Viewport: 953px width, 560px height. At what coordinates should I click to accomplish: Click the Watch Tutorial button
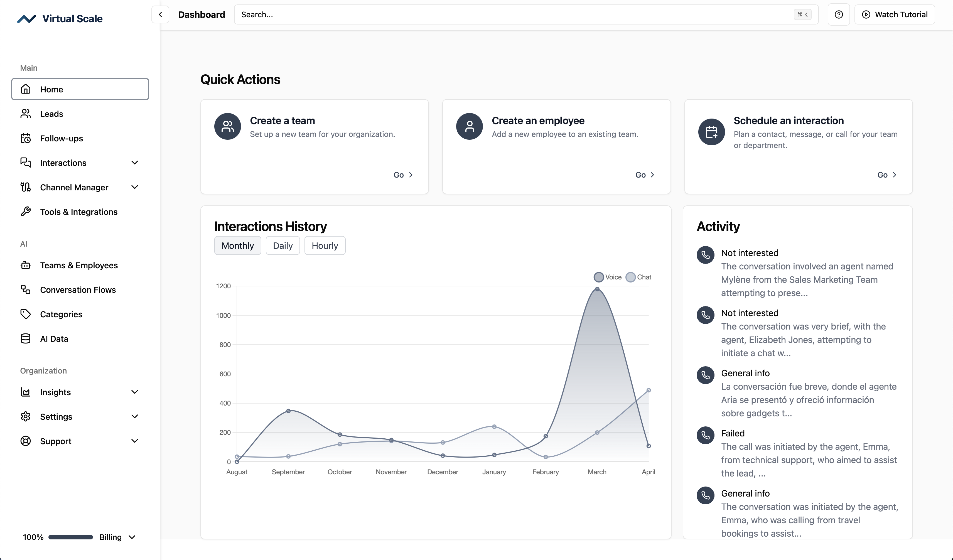(x=894, y=15)
